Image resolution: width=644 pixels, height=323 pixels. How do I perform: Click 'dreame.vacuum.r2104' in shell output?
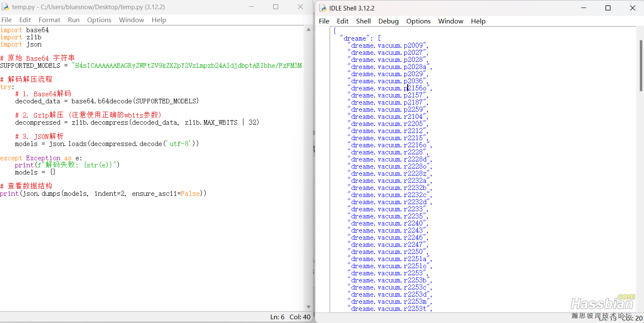(x=388, y=117)
